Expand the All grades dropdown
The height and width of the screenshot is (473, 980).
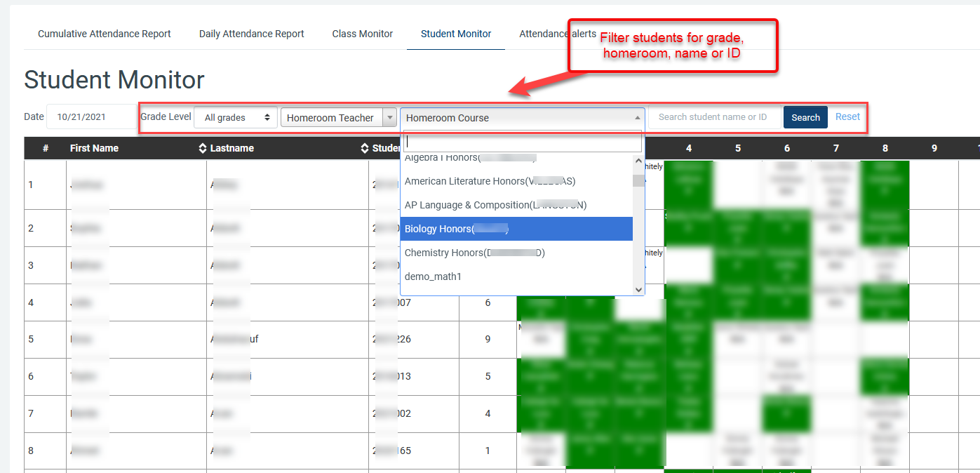tap(236, 118)
